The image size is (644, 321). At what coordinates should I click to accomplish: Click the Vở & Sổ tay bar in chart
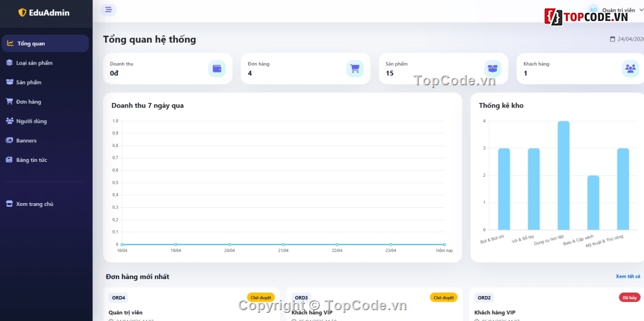tap(534, 189)
